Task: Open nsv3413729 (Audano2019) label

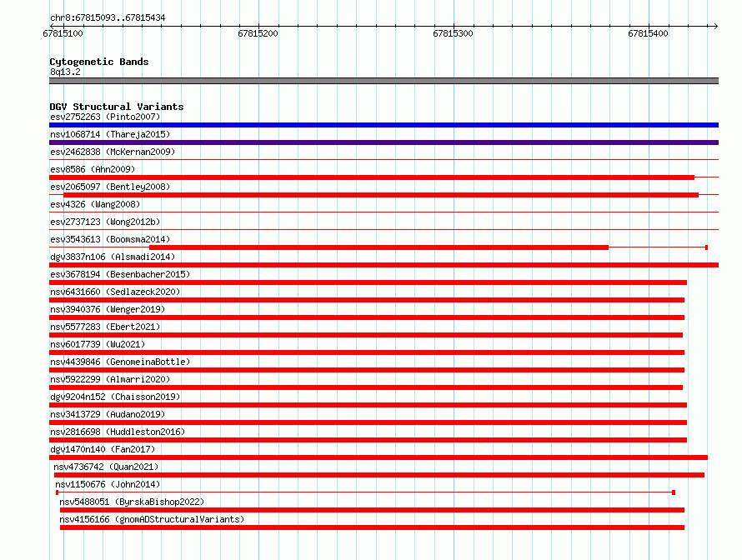Action: pyautogui.click(x=108, y=414)
